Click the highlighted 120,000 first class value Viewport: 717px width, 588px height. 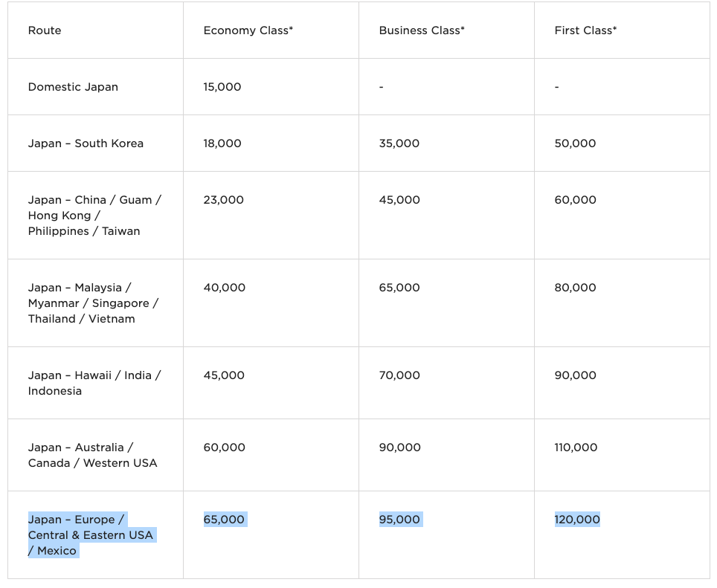click(x=576, y=520)
